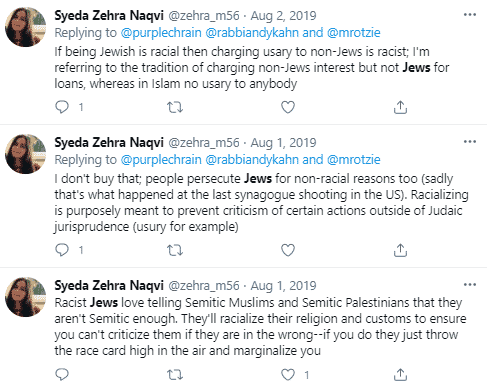
Task: Open more options on the Aug 2 tweet
Action: coord(470,15)
